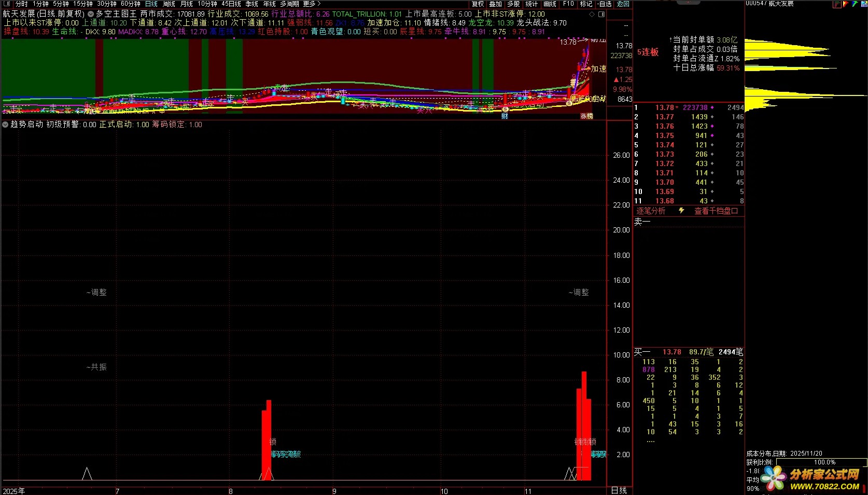Click the 统计 toolbar button

[531, 4]
